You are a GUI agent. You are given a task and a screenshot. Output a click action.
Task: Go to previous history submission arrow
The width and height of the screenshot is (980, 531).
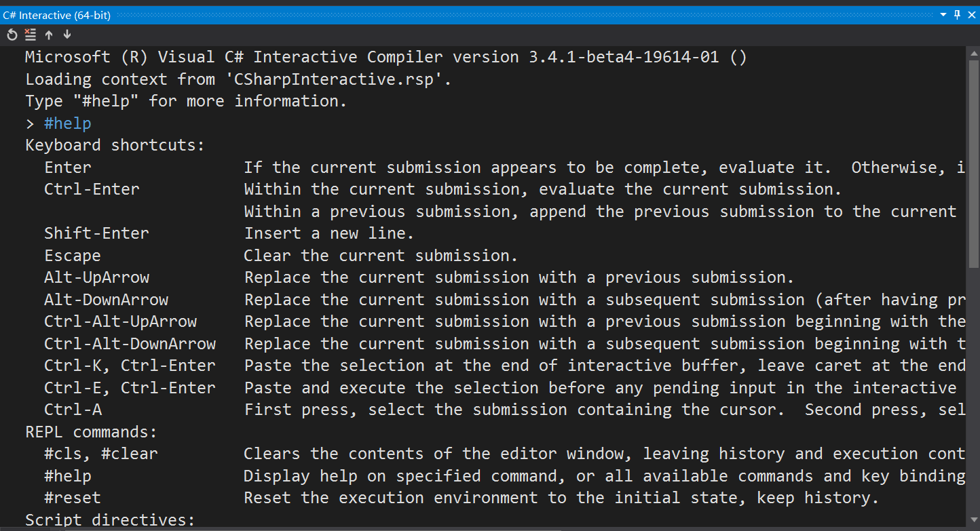pos(49,35)
